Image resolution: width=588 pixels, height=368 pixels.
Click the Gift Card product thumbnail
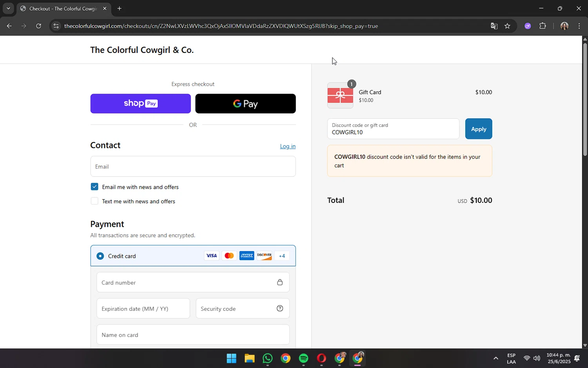pos(340,95)
